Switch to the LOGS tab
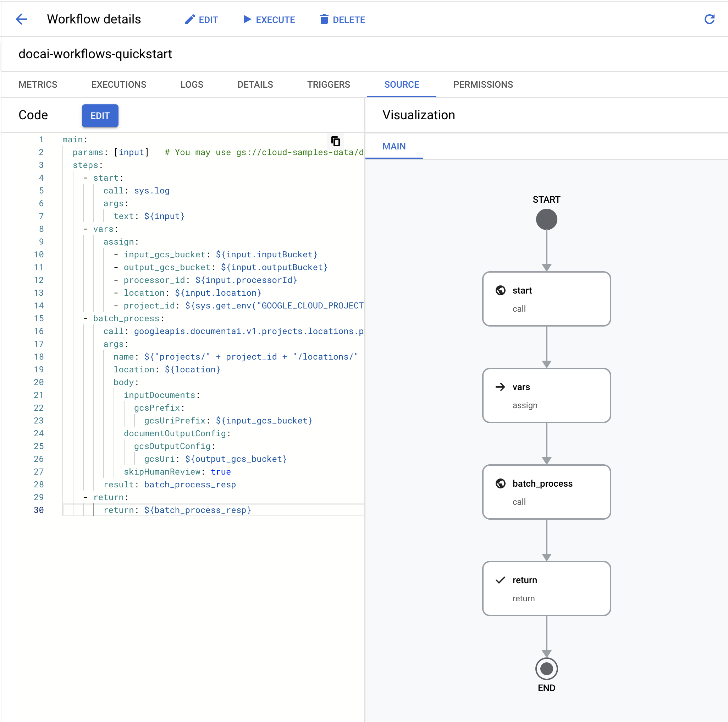This screenshot has width=728, height=722. (x=192, y=84)
